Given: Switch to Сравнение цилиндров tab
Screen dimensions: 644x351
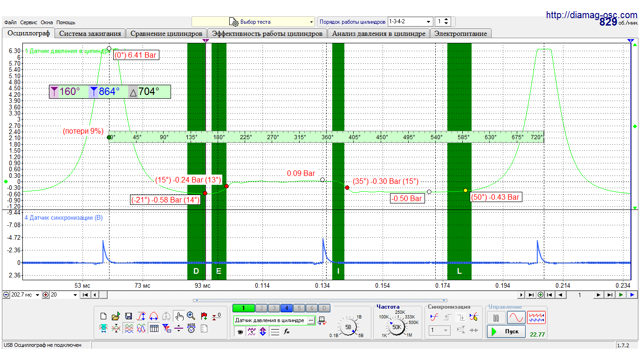Looking at the screenshot, I should pyautogui.click(x=166, y=34).
